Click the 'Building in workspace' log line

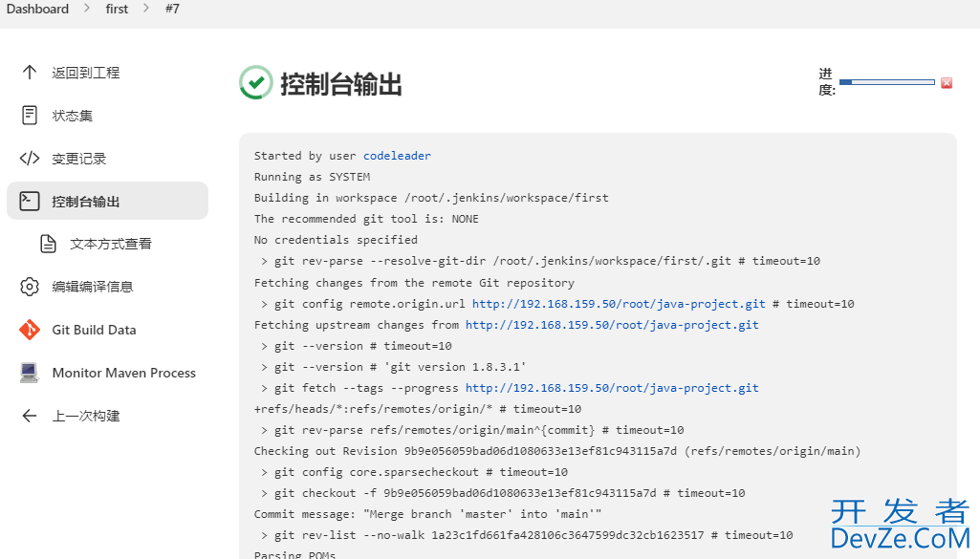point(431,198)
